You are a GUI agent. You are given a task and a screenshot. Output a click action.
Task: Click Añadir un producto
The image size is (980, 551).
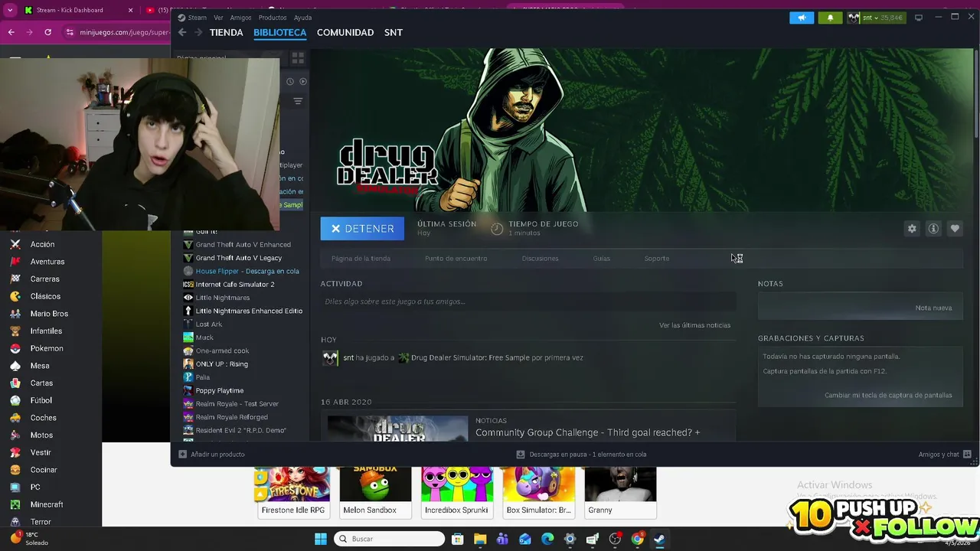pos(211,454)
